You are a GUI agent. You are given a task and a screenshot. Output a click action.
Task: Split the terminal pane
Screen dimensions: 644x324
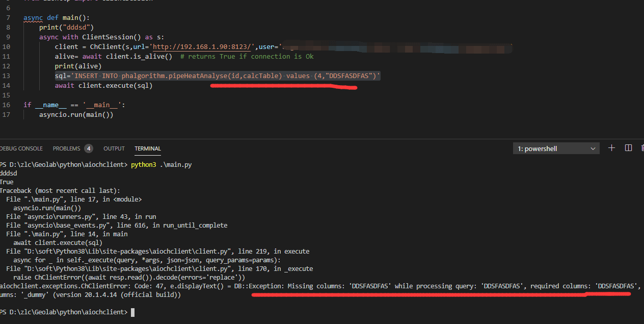coord(628,148)
